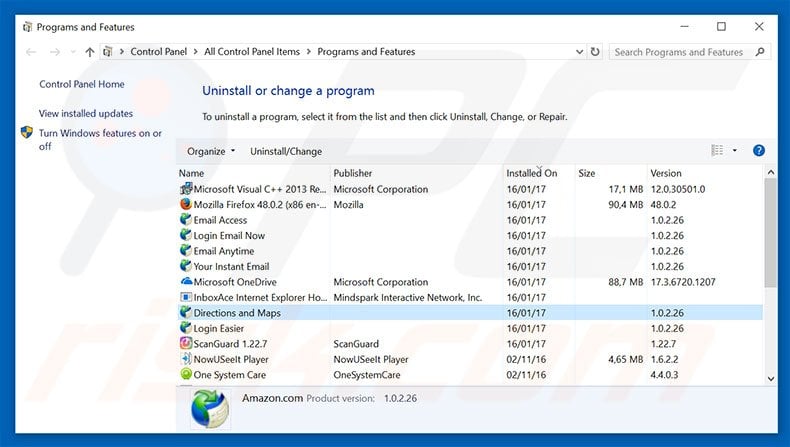Click Amazon.com in the details pane
790x447 pixels.
coord(273,398)
